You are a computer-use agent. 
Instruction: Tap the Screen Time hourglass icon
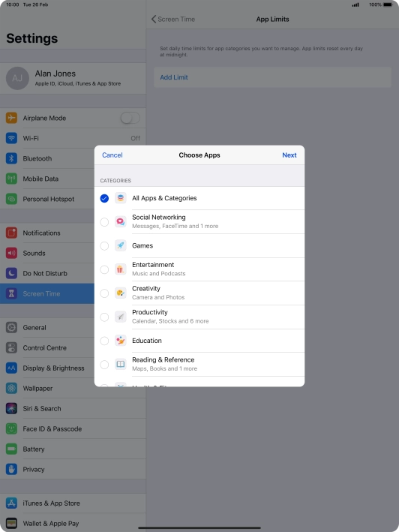11,293
